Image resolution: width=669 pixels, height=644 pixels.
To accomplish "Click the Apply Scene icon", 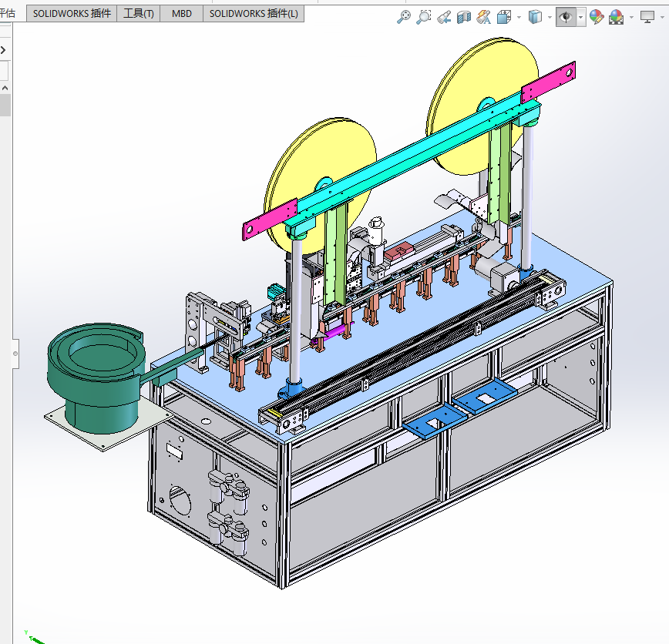I will (616, 17).
